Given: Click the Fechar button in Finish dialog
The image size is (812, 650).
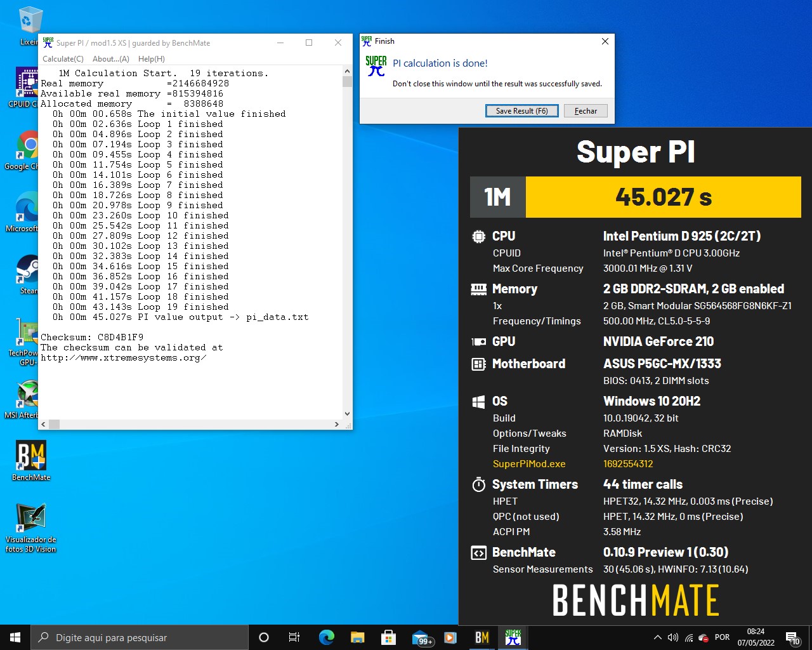Looking at the screenshot, I should (x=586, y=110).
